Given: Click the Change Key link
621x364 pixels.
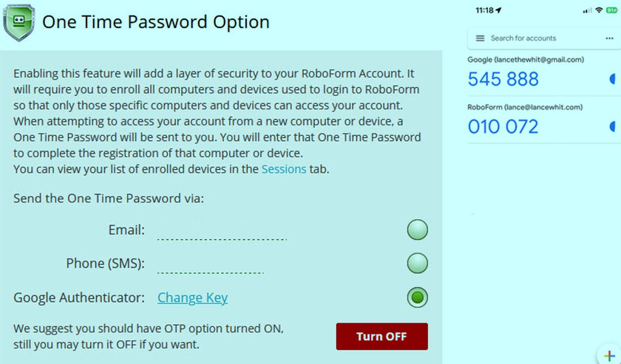Looking at the screenshot, I should click(192, 298).
